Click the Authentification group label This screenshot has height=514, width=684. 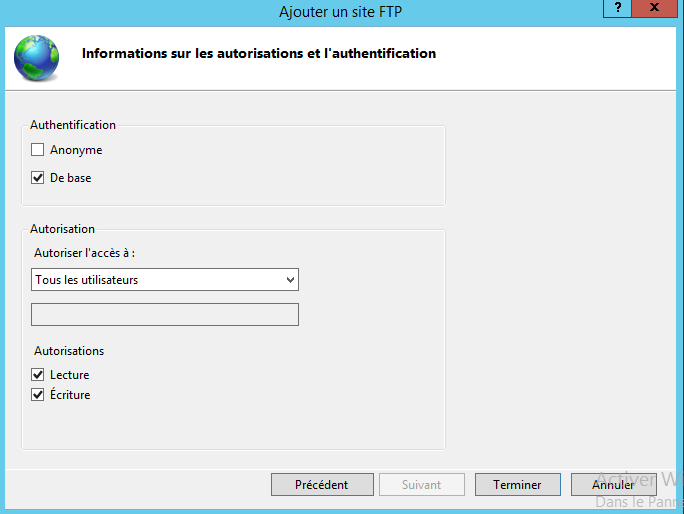[73, 125]
